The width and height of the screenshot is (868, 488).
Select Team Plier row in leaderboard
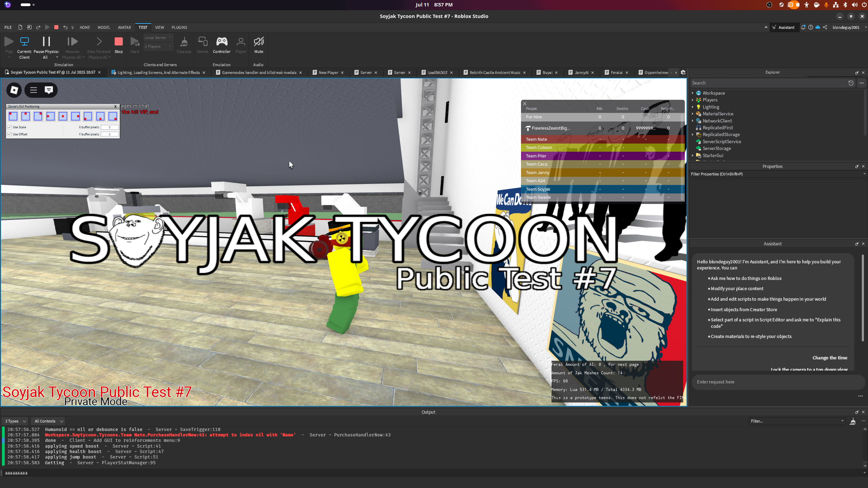click(602, 156)
